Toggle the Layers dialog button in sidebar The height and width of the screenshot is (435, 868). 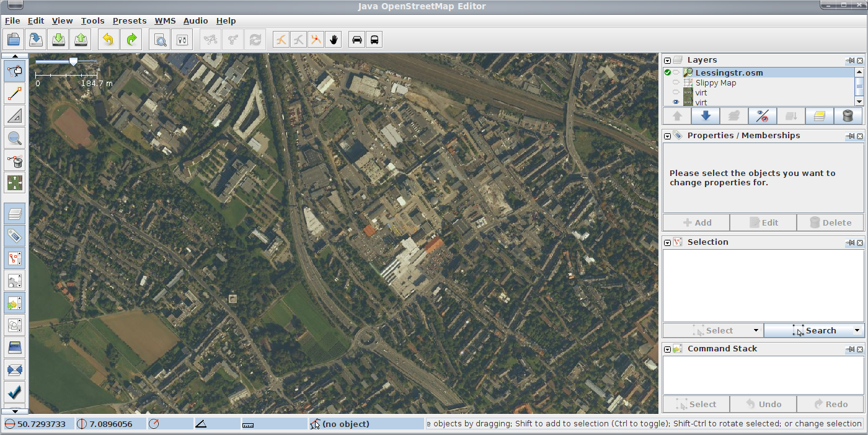(x=15, y=214)
